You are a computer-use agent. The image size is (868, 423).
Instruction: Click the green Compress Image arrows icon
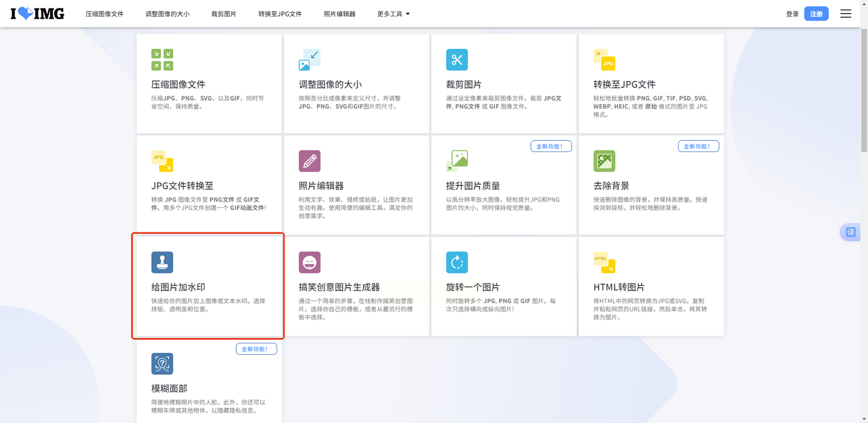pyautogui.click(x=162, y=60)
